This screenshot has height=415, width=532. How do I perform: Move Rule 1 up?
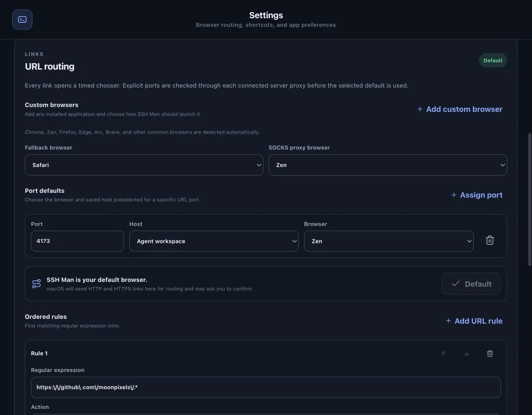click(x=443, y=353)
